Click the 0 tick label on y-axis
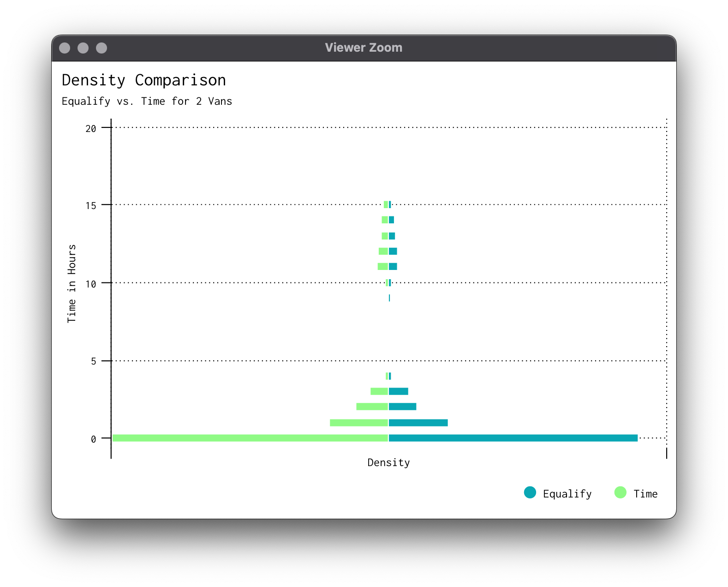The height and width of the screenshot is (587, 728). point(94,439)
